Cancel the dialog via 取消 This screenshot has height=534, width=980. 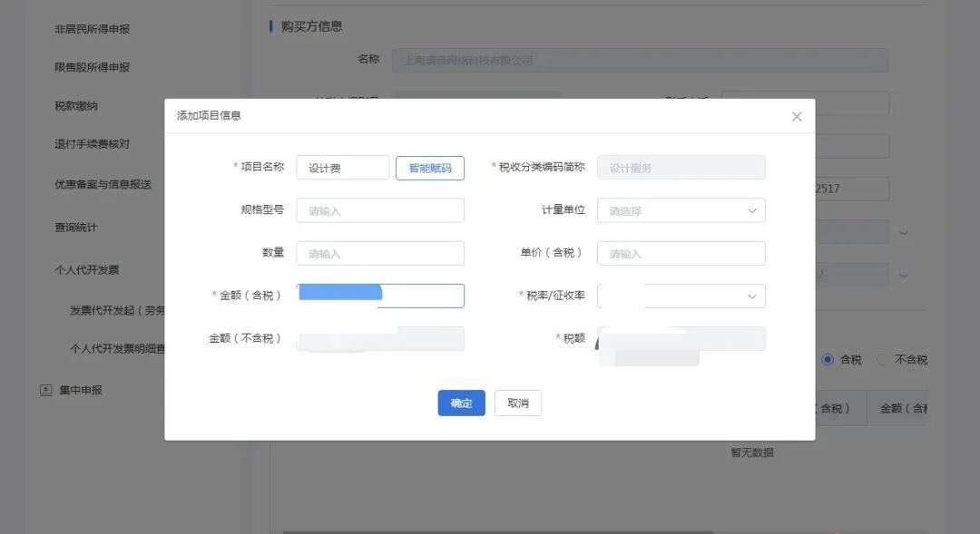point(518,403)
